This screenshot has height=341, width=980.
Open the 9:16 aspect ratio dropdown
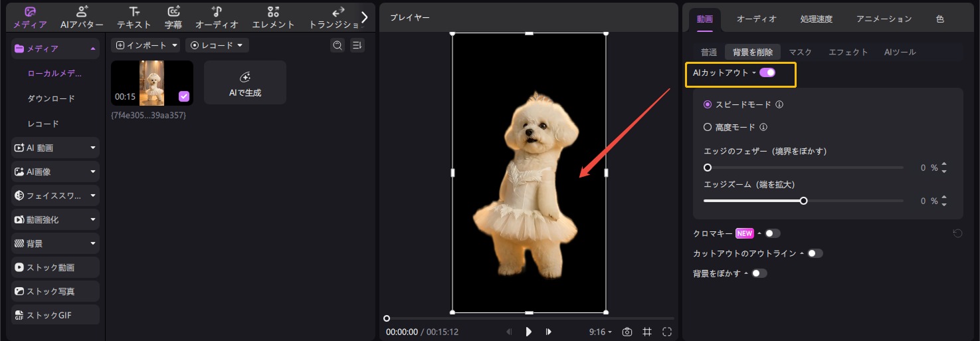tap(600, 332)
